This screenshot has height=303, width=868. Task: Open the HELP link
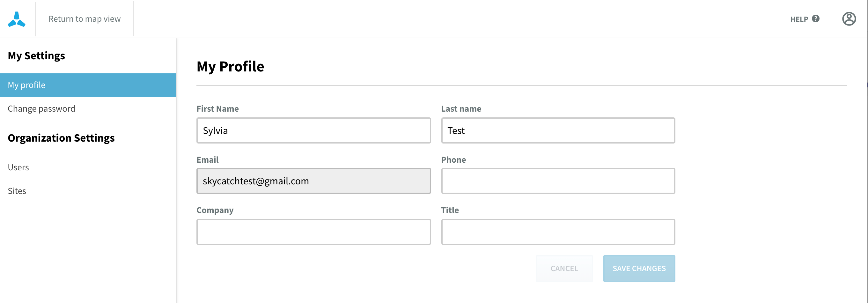(799, 19)
